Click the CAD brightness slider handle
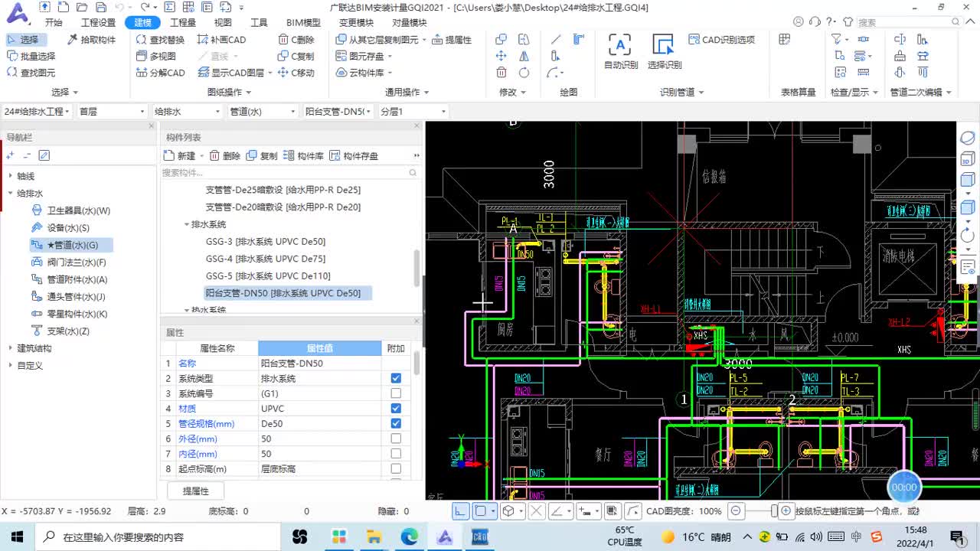Viewport: 980px width, 551px height. (x=774, y=510)
